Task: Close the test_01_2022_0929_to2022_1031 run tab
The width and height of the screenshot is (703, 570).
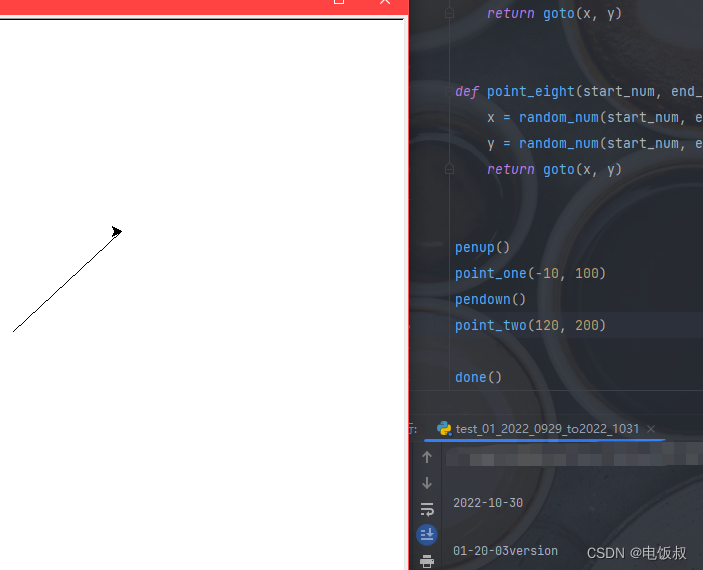Action: [x=651, y=429]
